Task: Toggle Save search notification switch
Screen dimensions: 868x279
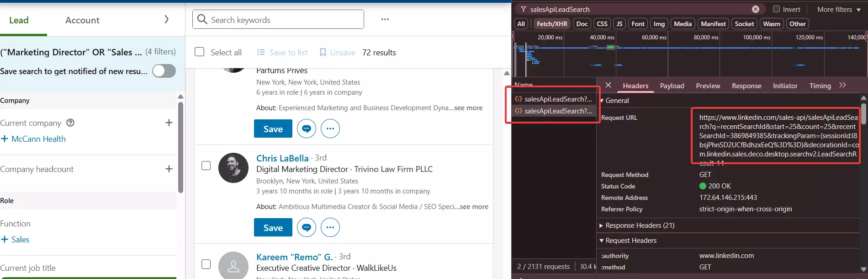Action: (x=164, y=71)
